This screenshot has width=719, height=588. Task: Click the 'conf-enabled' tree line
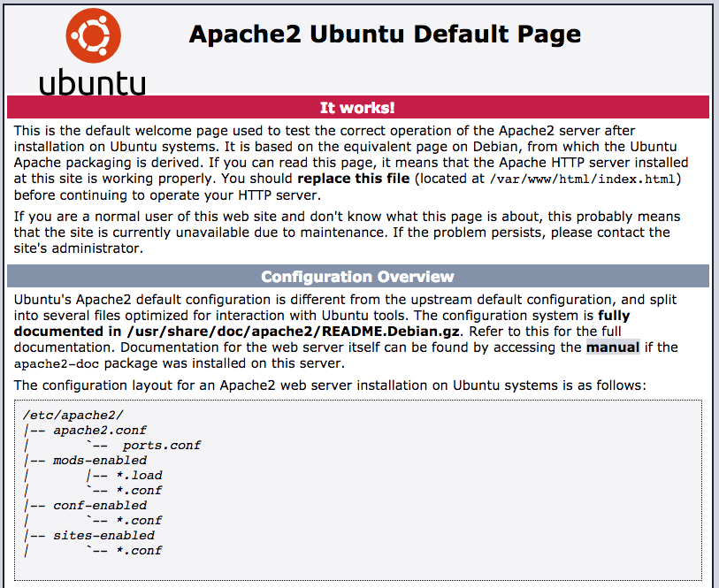tap(100, 506)
